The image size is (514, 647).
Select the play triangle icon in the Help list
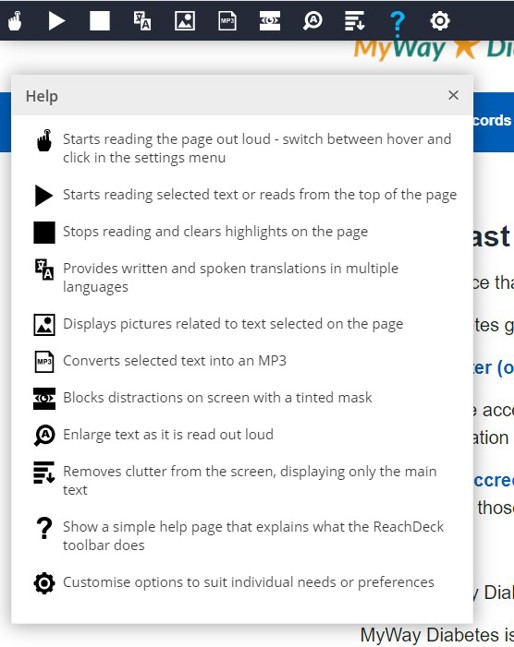tap(44, 195)
